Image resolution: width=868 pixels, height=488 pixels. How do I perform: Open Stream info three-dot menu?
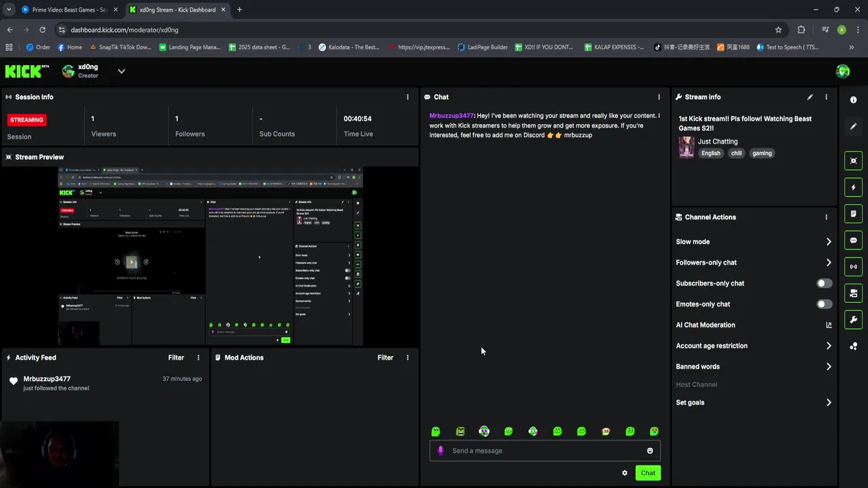(826, 97)
